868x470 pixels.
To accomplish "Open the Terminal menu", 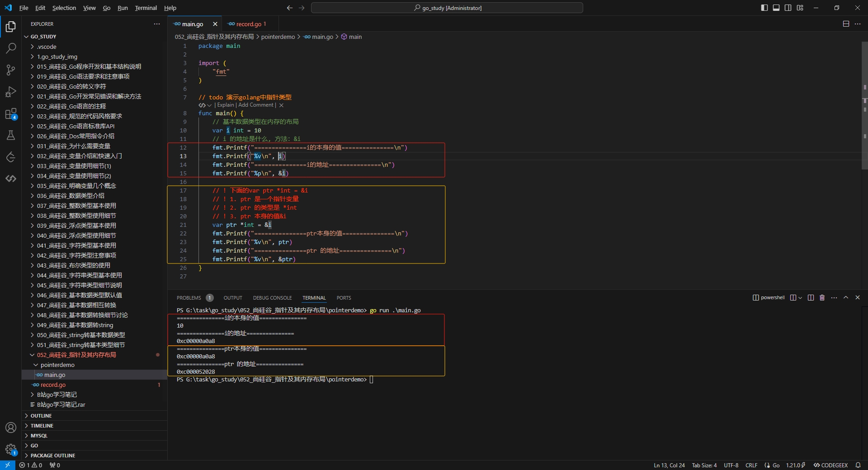I will click(146, 8).
